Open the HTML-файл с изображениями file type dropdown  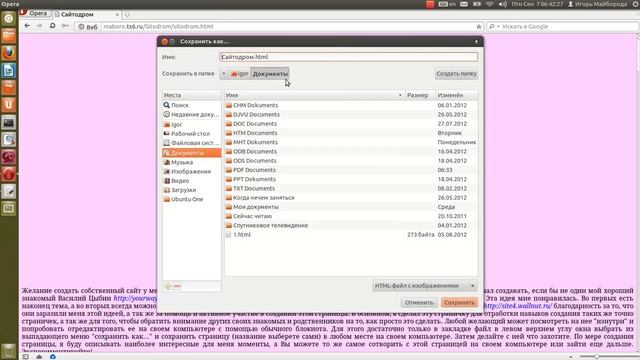pos(424,286)
